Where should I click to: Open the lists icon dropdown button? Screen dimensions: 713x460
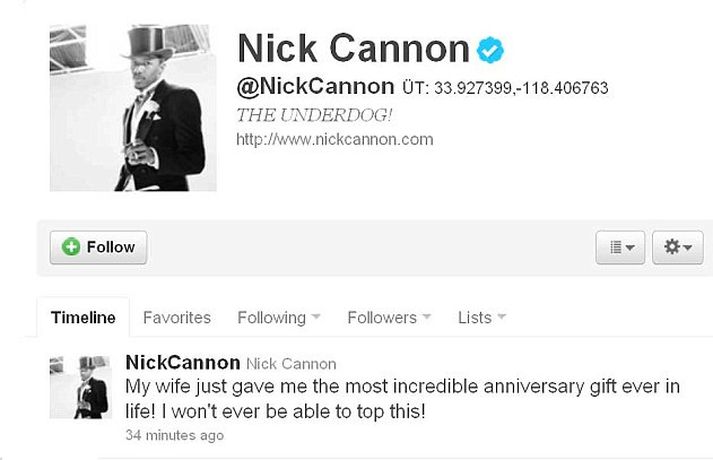pos(620,247)
